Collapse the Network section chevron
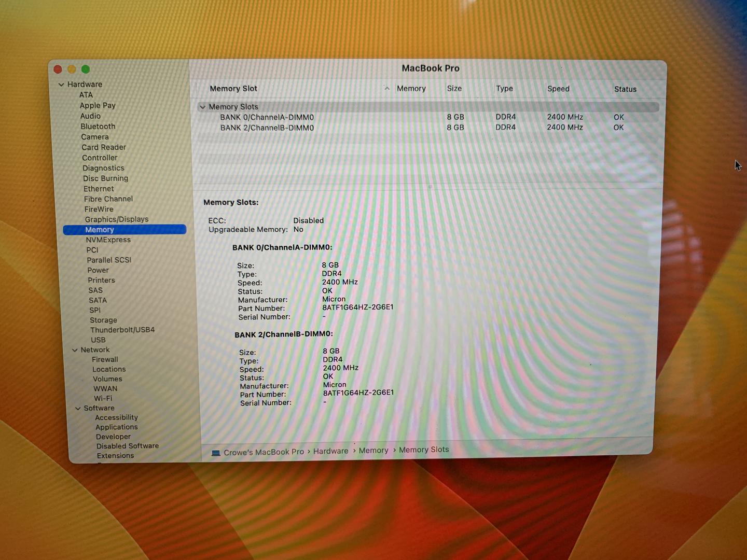Image resolution: width=747 pixels, height=560 pixels. click(75, 350)
